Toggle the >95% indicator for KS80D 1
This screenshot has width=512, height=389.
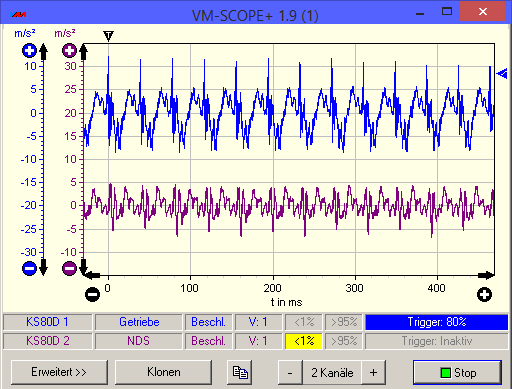(344, 322)
